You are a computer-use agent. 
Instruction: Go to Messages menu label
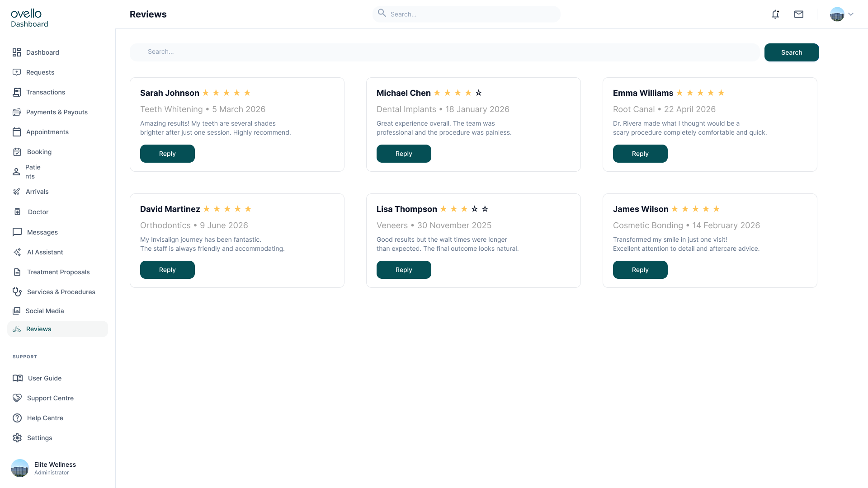pos(42,232)
